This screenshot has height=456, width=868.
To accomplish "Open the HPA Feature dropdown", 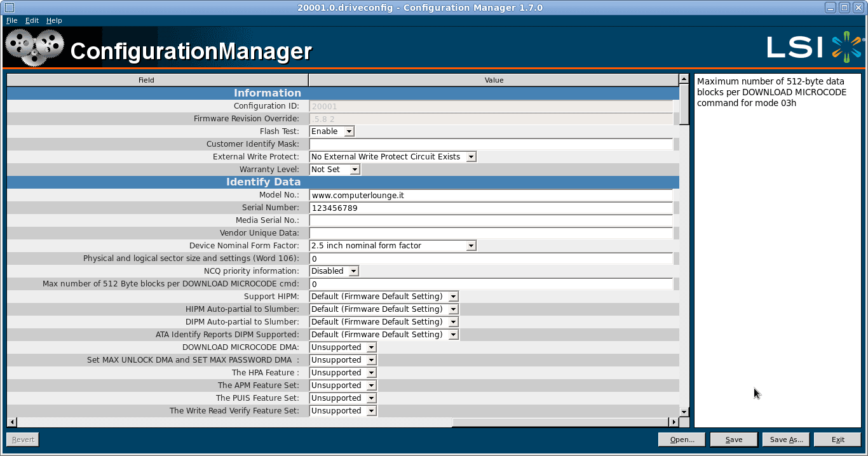I will coord(370,372).
